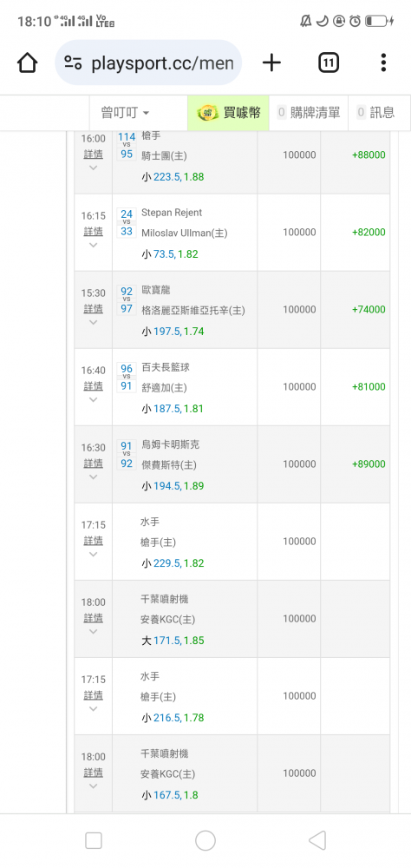Expand chevron under 16:30 烏姆卡明斯克 match
This screenshot has width=411, height=868.
pyautogui.click(x=93, y=477)
